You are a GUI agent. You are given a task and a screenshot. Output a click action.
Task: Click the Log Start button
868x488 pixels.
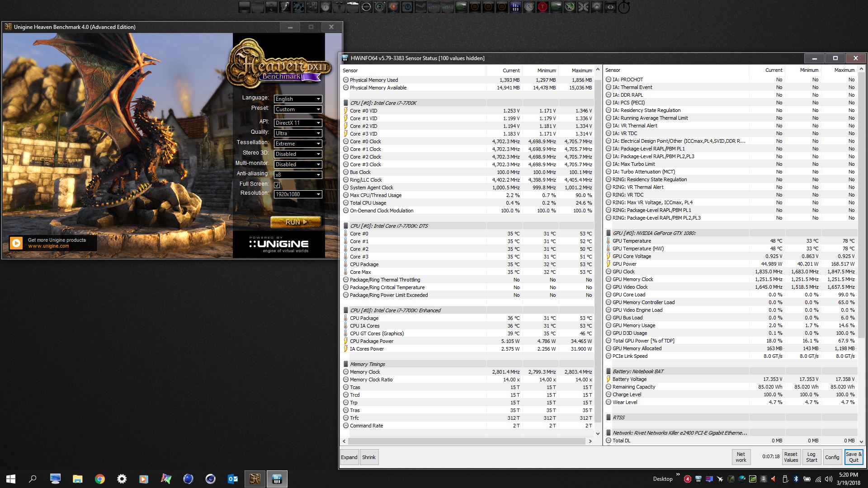(811, 457)
